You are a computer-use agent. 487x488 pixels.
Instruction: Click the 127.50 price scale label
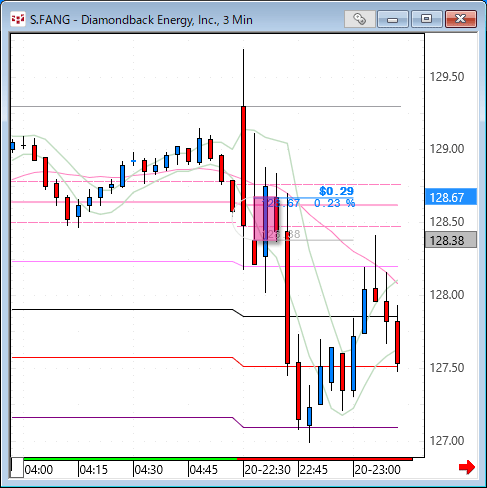[447, 368]
